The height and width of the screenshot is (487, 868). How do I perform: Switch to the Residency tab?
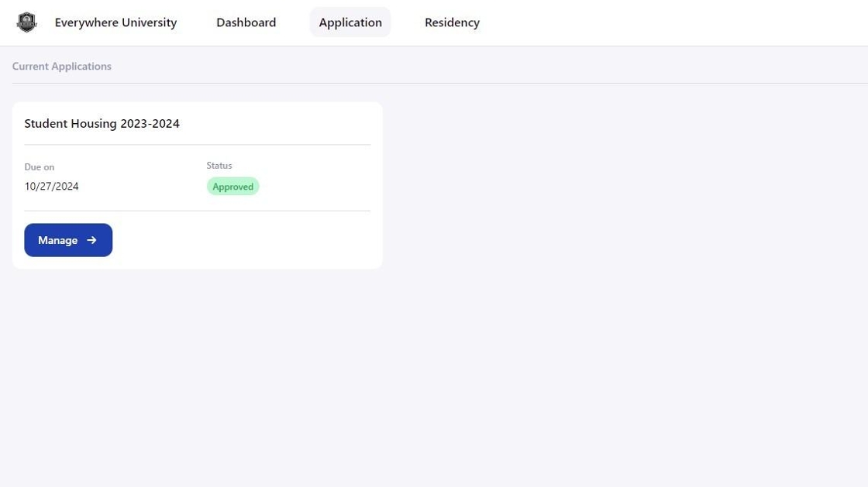point(452,22)
